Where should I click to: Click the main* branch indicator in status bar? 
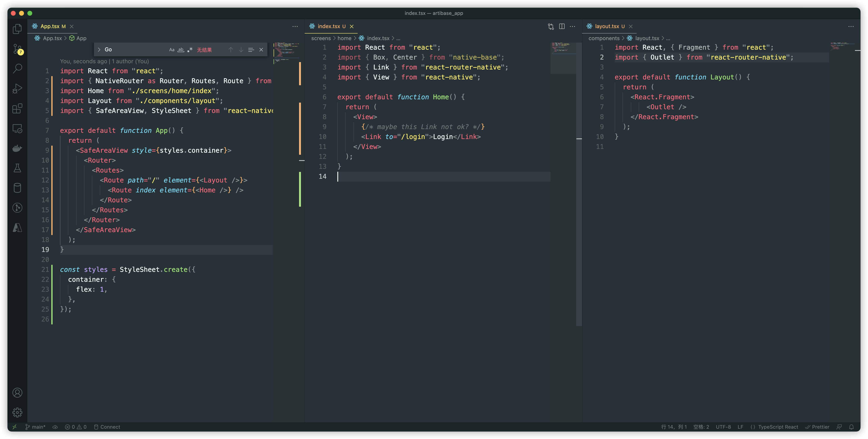coord(36,427)
